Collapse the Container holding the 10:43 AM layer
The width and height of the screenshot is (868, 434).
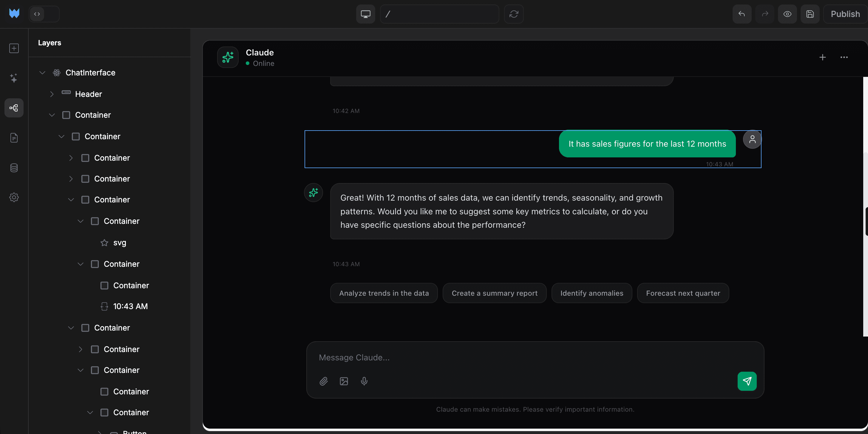[x=81, y=264]
